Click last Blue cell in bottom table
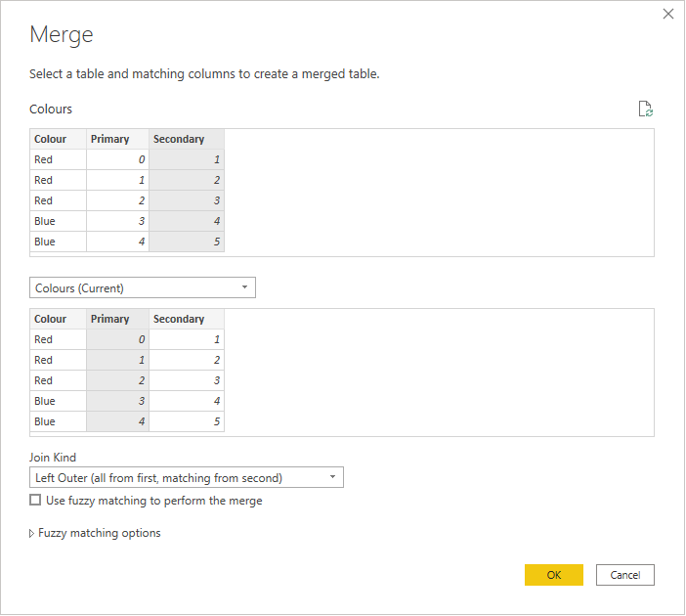686x616 pixels. click(58, 421)
